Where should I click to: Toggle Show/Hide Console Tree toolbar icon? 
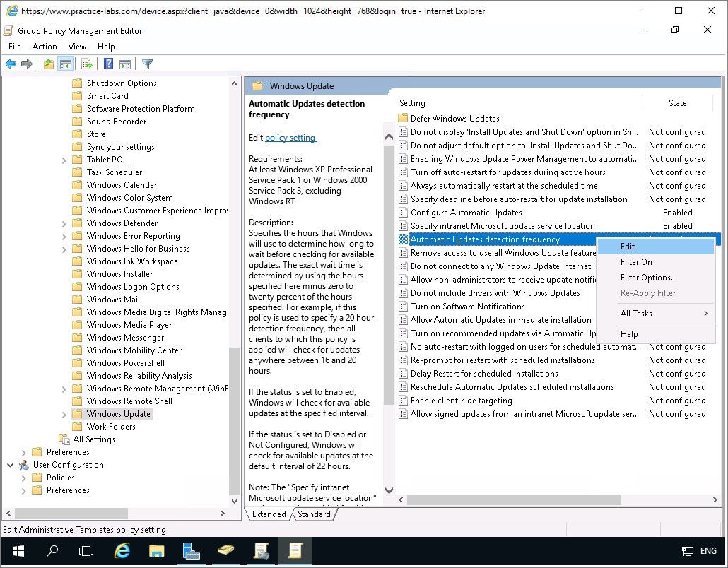click(x=66, y=64)
